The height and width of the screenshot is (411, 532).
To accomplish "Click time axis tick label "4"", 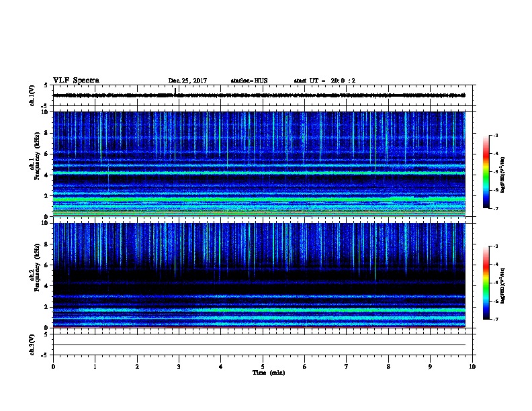I will coord(221,367).
